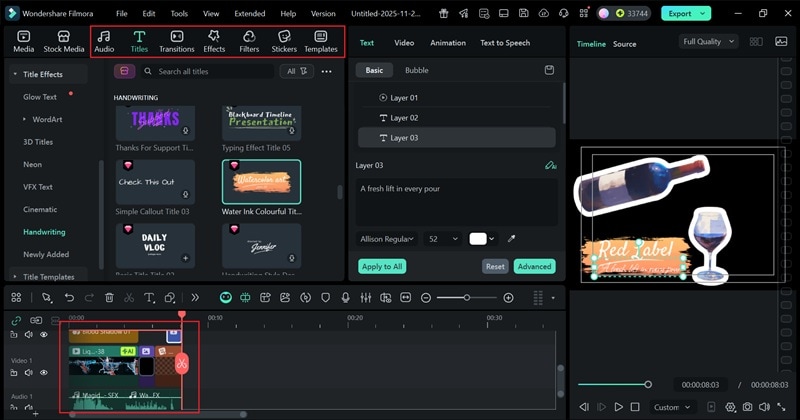Screen dimensions: 800x420
Task: Open the Full Quality dropdown
Action: [x=708, y=41]
